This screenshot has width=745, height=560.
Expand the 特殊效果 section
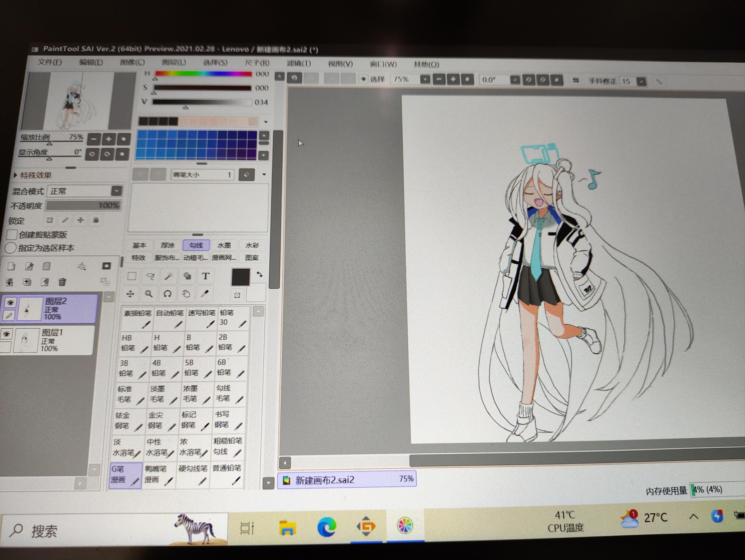click(x=15, y=175)
